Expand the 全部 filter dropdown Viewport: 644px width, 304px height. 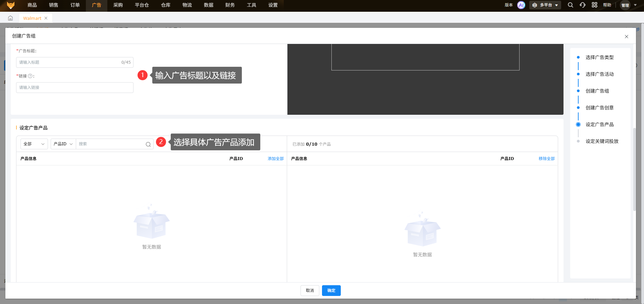pyautogui.click(x=34, y=144)
